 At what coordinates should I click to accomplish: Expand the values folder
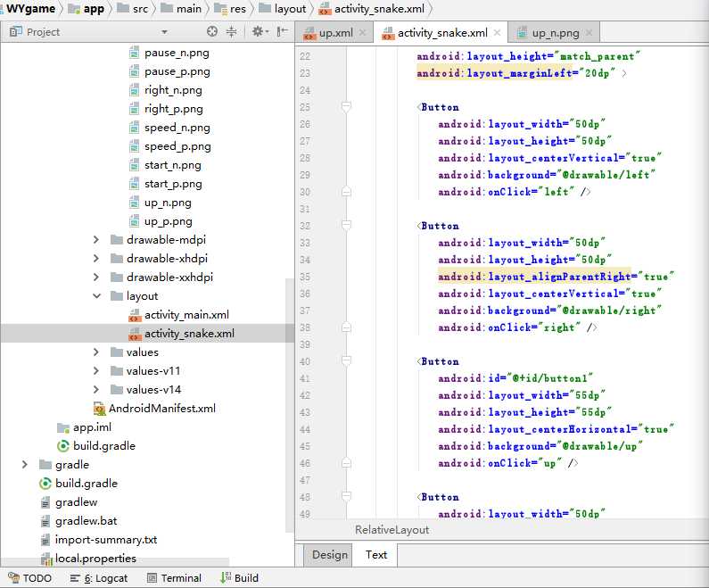(96, 352)
